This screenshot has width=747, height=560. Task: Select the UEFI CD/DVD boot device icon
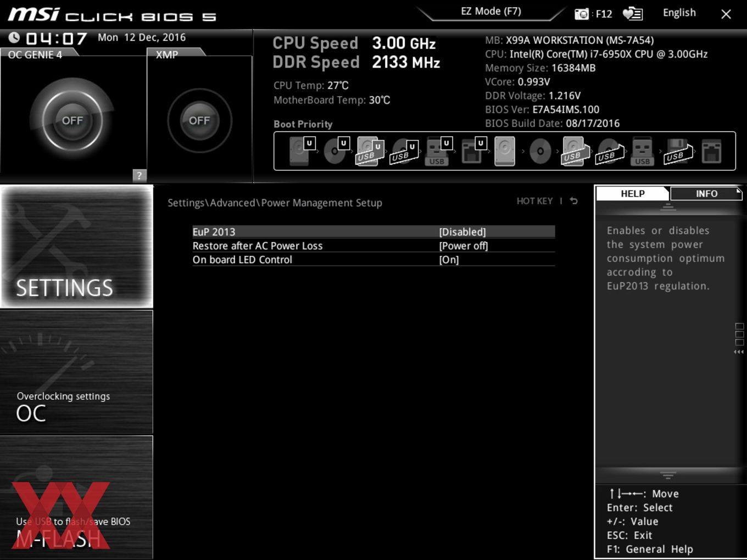[336, 151]
